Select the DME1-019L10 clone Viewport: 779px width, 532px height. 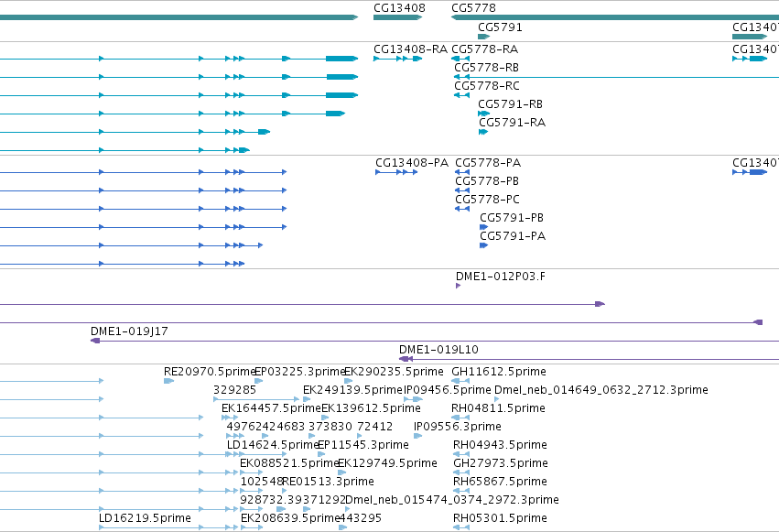click(590, 359)
